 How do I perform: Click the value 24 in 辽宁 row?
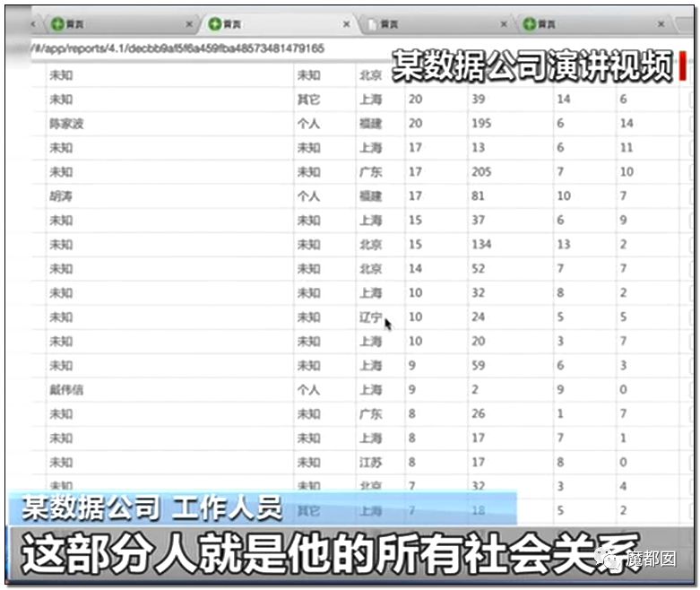click(479, 317)
